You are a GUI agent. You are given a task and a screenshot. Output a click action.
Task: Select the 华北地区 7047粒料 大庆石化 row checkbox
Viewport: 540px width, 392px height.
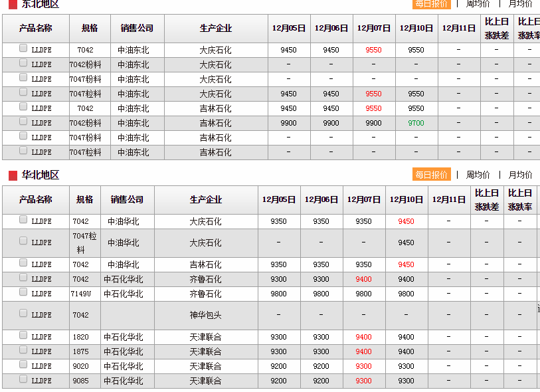(24, 242)
